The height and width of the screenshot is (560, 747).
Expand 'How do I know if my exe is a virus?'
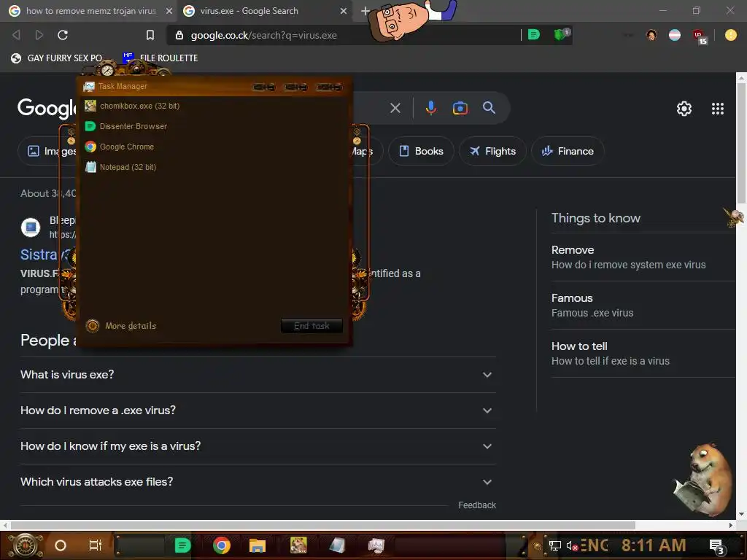pos(258,446)
